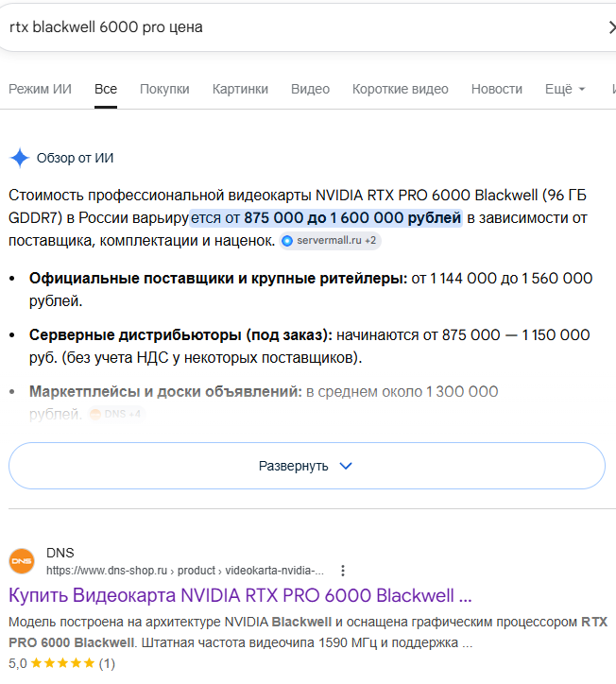Open the servermall.ru +2 source chip
The width and height of the screenshot is (616, 684).
pos(331,240)
